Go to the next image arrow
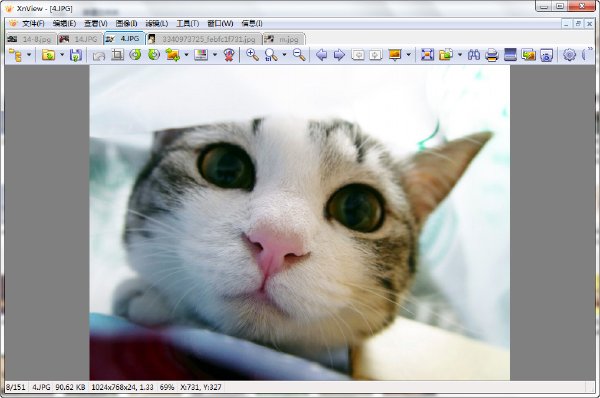The width and height of the screenshot is (600, 398). click(x=339, y=55)
